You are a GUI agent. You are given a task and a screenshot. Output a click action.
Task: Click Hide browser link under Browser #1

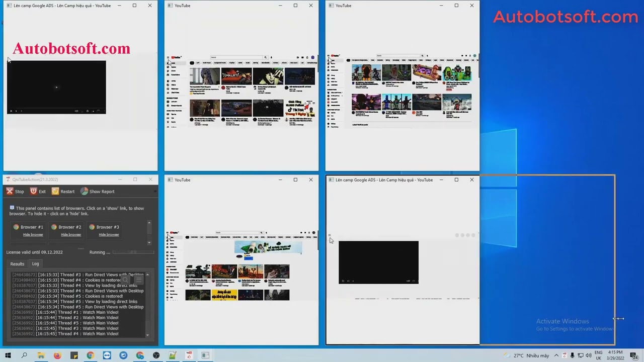click(33, 234)
